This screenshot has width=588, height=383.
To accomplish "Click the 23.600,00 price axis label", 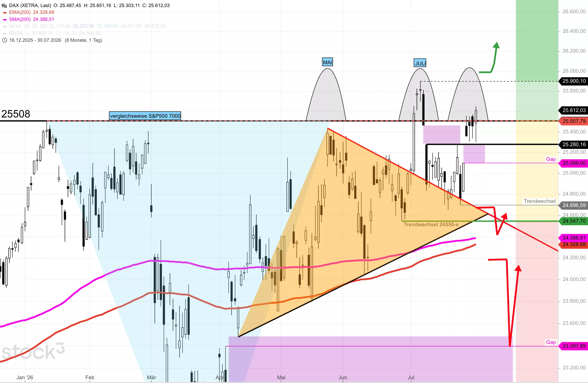I will tap(574, 323).
